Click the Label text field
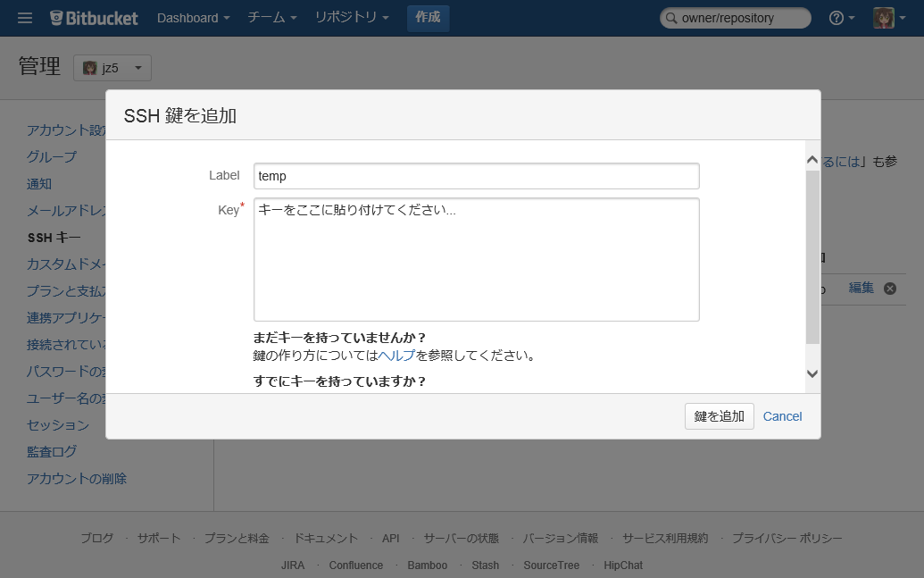The height and width of the screenshot is (578, 924). pyautogui.click(x=476, y=176)
